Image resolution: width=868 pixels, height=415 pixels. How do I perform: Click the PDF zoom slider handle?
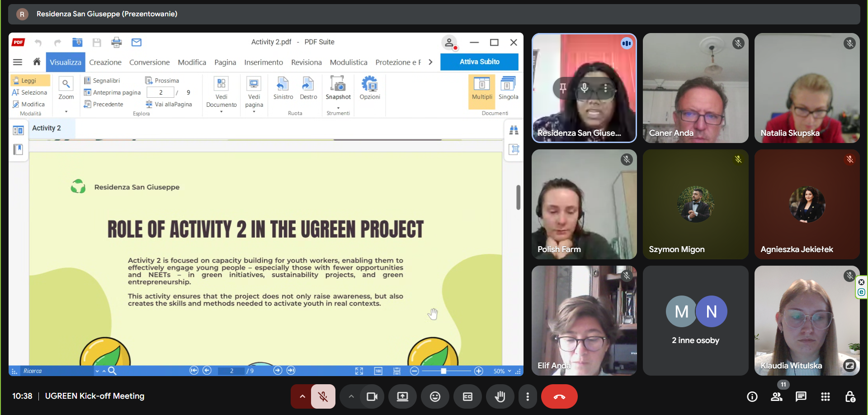click(443, 371)
